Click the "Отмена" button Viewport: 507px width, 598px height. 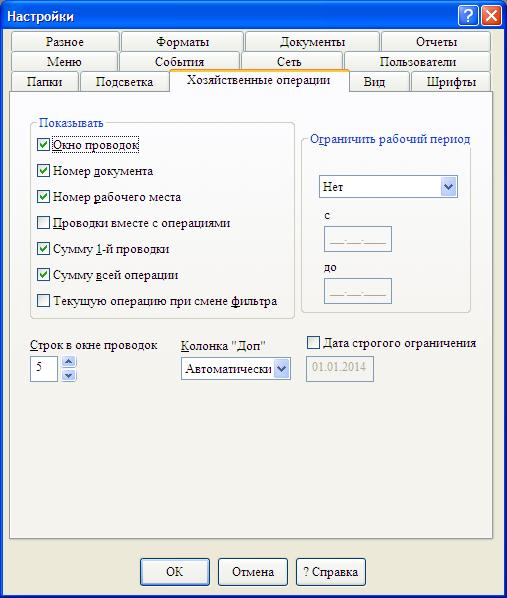coord(253,572)
